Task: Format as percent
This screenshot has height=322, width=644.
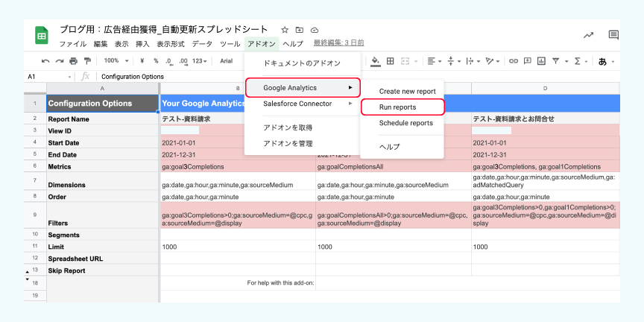Action: [x=156, y=61]
